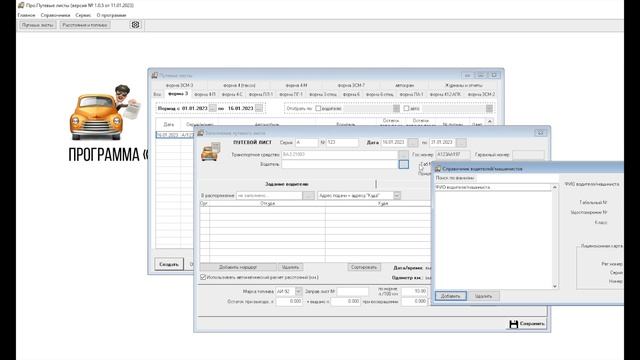Expand the auto filter dropdown
640x360 pixels.
pos(489,109)
